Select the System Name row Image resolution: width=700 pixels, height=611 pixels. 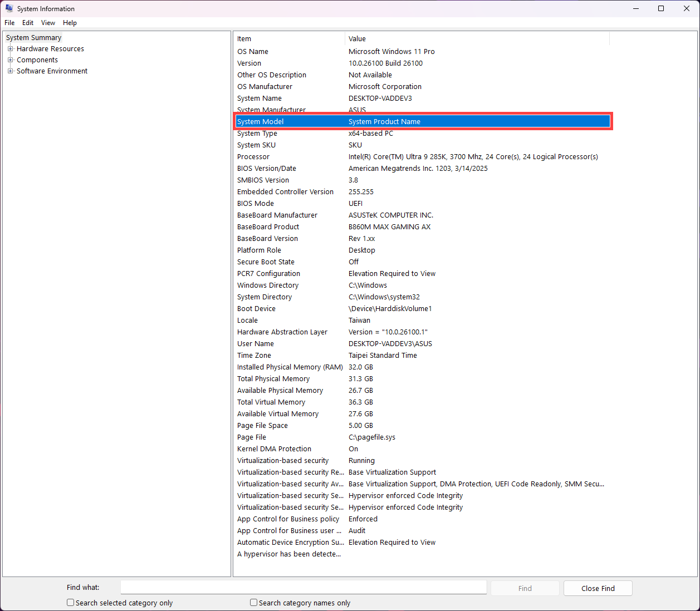tap(422, 98)
